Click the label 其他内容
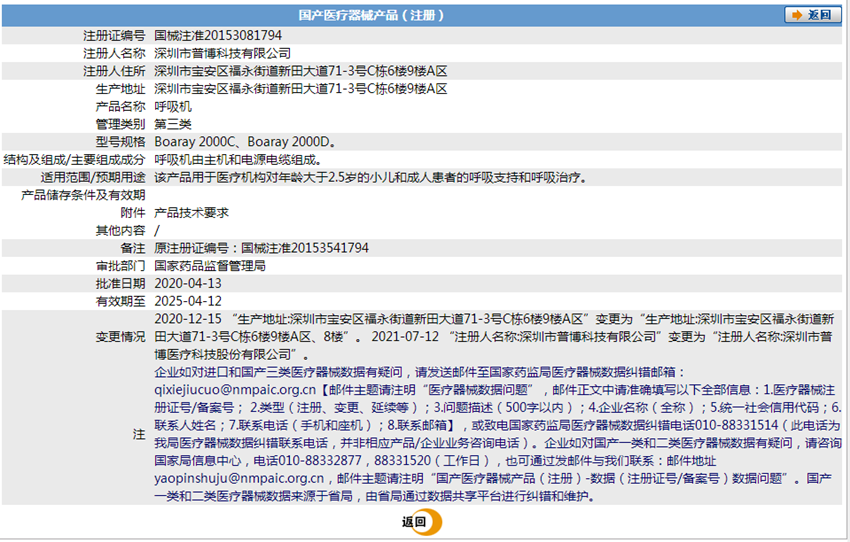Screen dimensions: 850x542 (121, 230)
